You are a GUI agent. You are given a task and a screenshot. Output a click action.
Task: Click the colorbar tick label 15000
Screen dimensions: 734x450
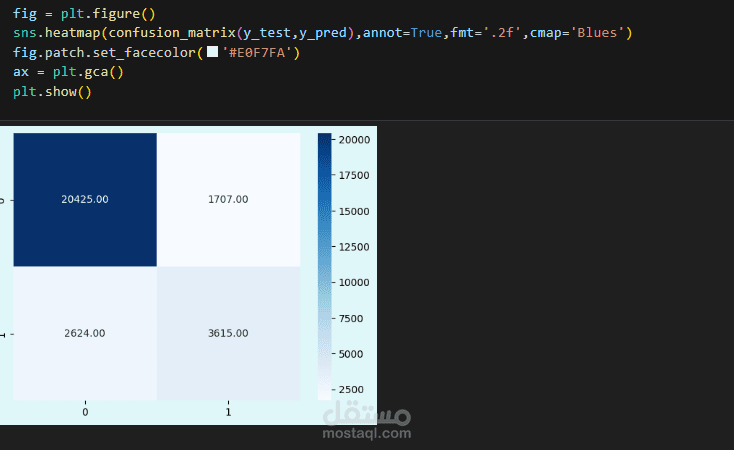click(x=354, y=212)
